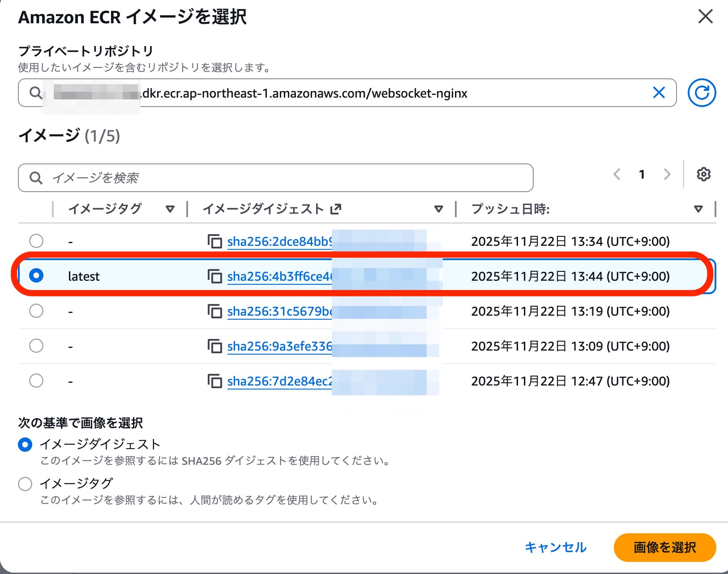Select the image pushed at 12:47

36,381
